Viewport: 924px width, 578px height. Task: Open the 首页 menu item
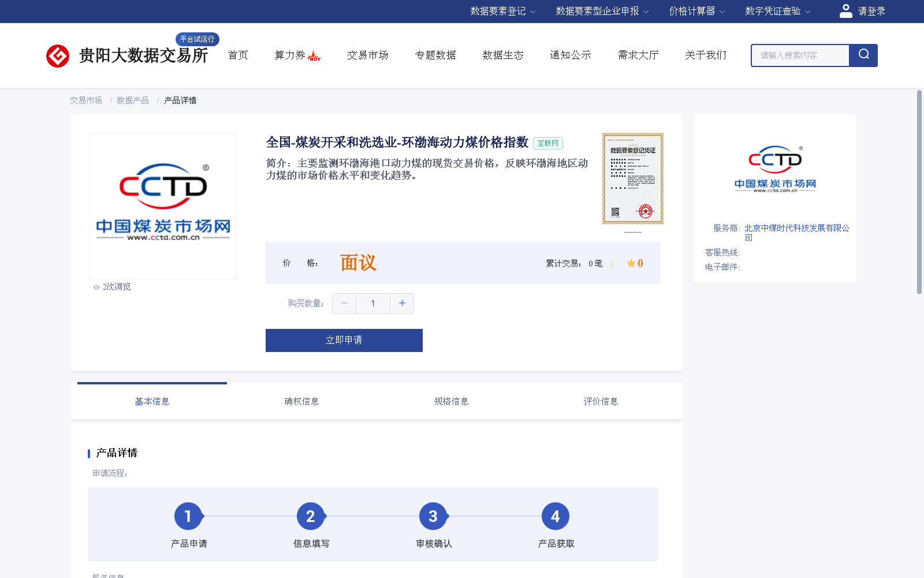pyautogui.click(x=238, y=55)
